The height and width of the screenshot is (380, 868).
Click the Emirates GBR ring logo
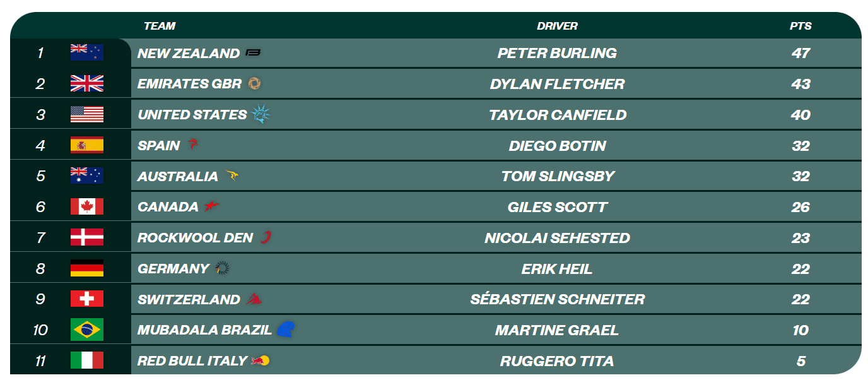(254, 84)
